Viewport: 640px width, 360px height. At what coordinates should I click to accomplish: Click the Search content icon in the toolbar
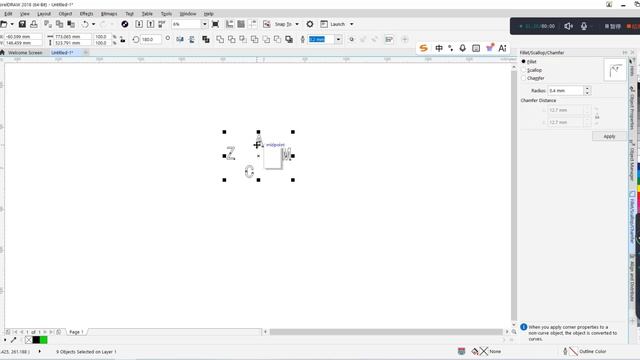(125, 24)
